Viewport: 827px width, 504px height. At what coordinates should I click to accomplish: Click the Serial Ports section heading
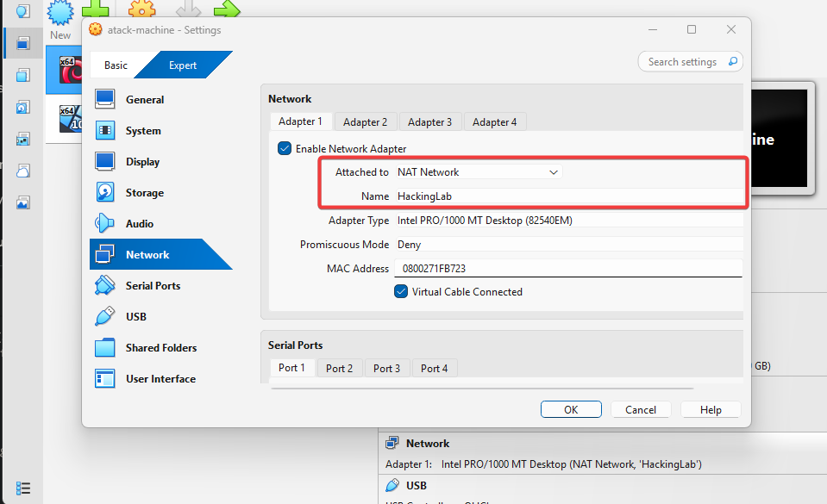(x=295, y=345)
